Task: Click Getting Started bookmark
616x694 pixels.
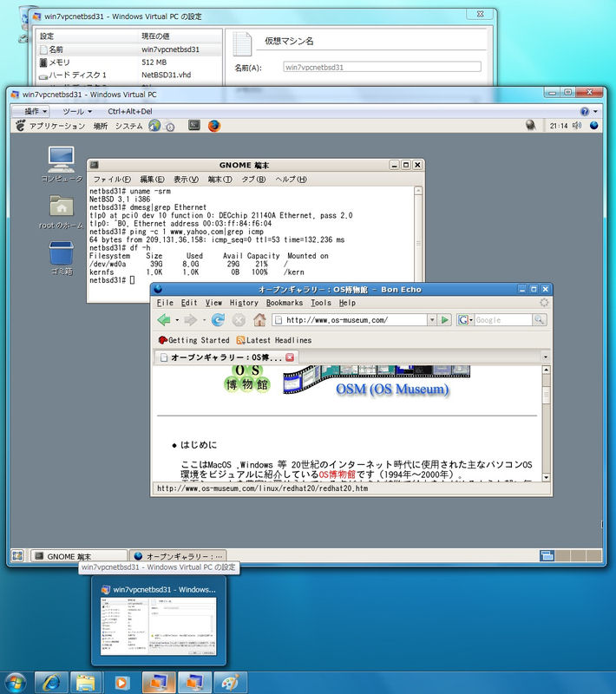Action: pos(193,340)
